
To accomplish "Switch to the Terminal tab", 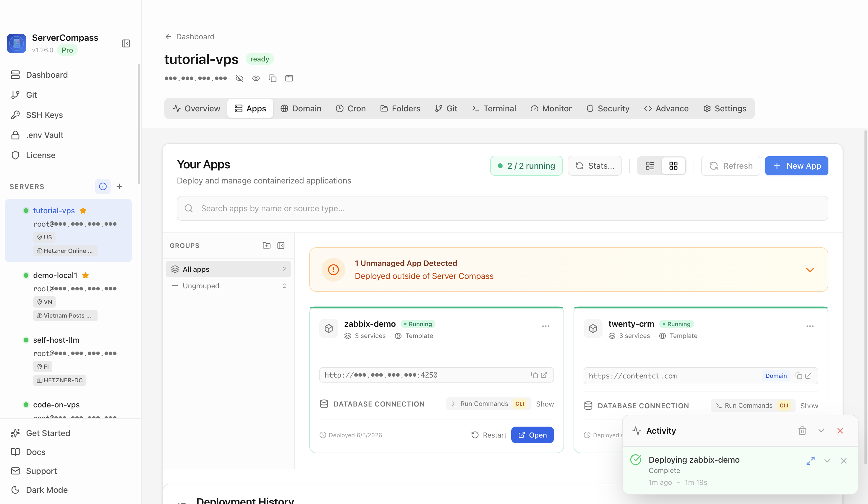I will tap(494, 108).
